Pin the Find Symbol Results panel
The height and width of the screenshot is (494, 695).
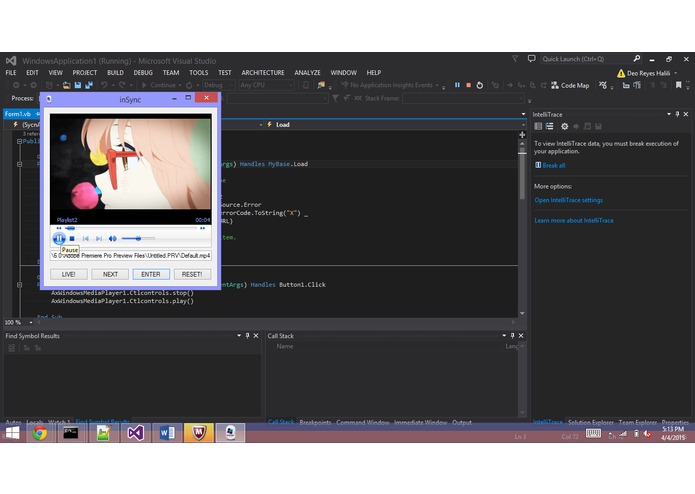247,336
